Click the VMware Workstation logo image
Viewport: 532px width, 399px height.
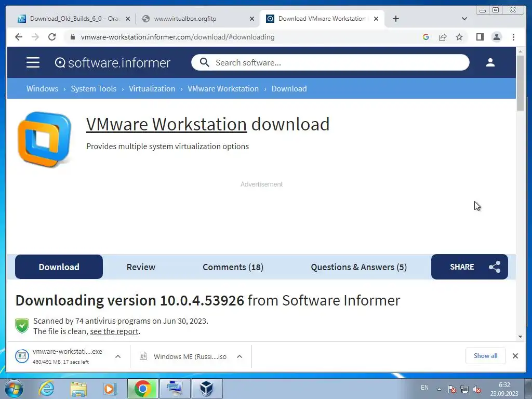pos(45,139)
